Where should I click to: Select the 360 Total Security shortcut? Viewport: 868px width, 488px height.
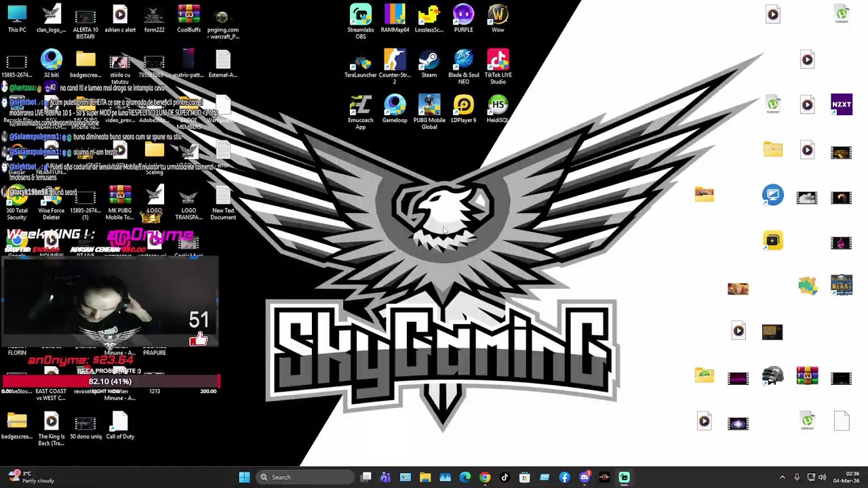17,203
